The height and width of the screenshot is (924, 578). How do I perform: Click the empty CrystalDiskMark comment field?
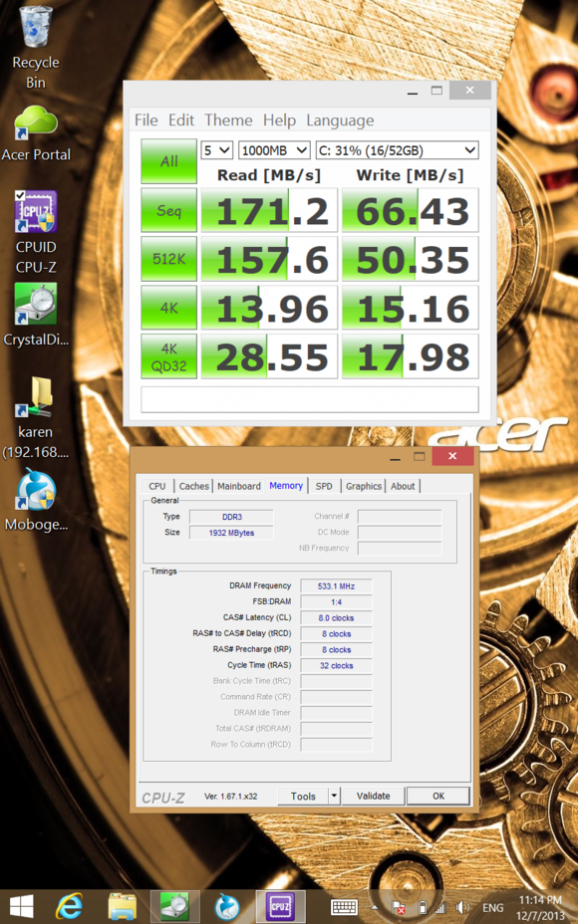[310, 399]
